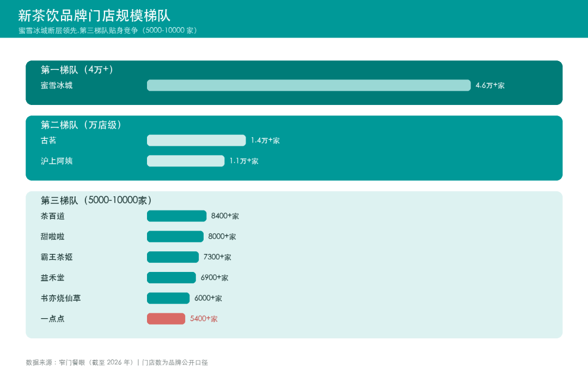Click the 6900+家 value
The height and width of the screenshot is (378, 588).
pos(215,278)
